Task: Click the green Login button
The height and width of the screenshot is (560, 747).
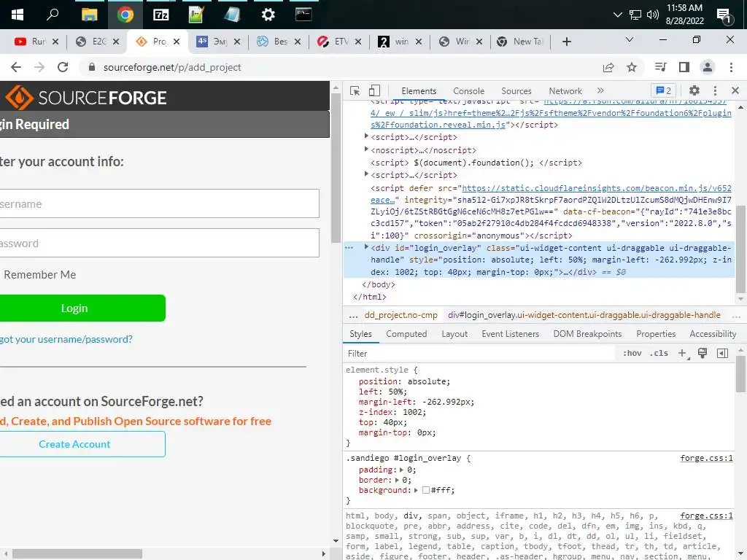Action: 82,308
